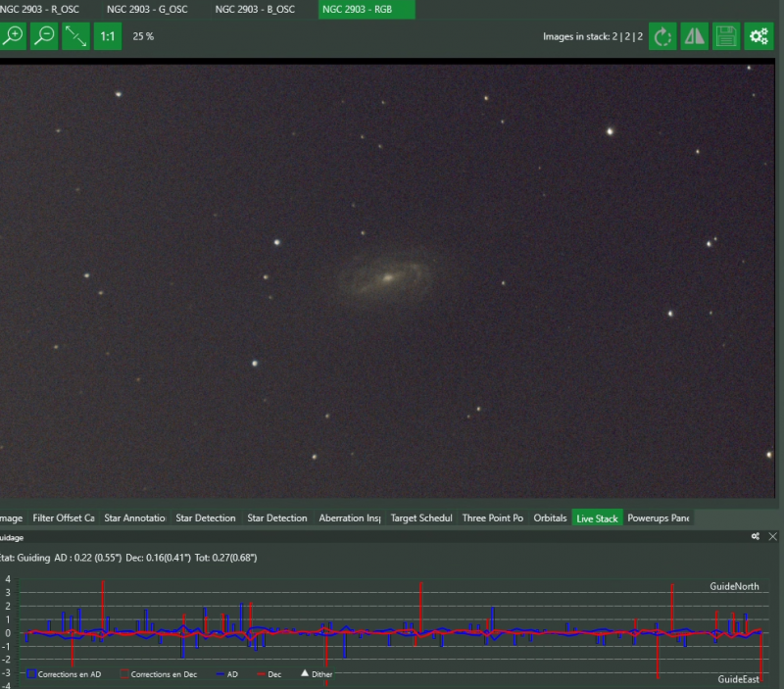Open the Target Schedul tab
This screenshot has width=784, height=689.
(421, 518)
